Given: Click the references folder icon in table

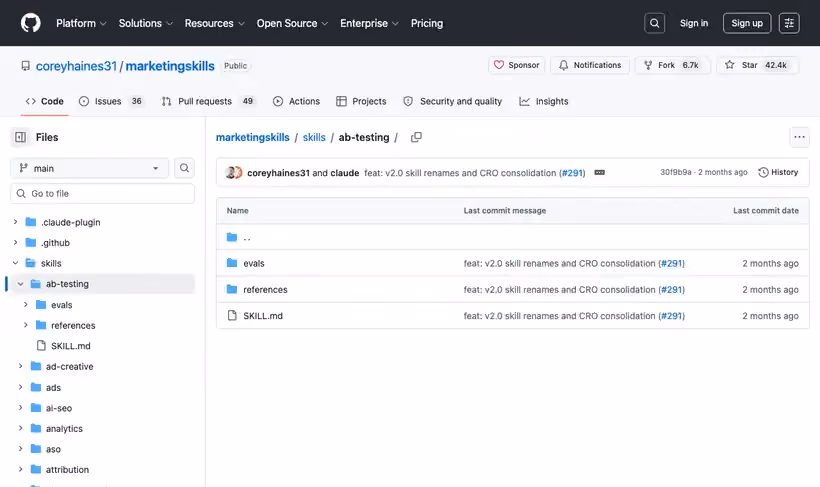Looking at the screenshot, I should pos(232,289).
